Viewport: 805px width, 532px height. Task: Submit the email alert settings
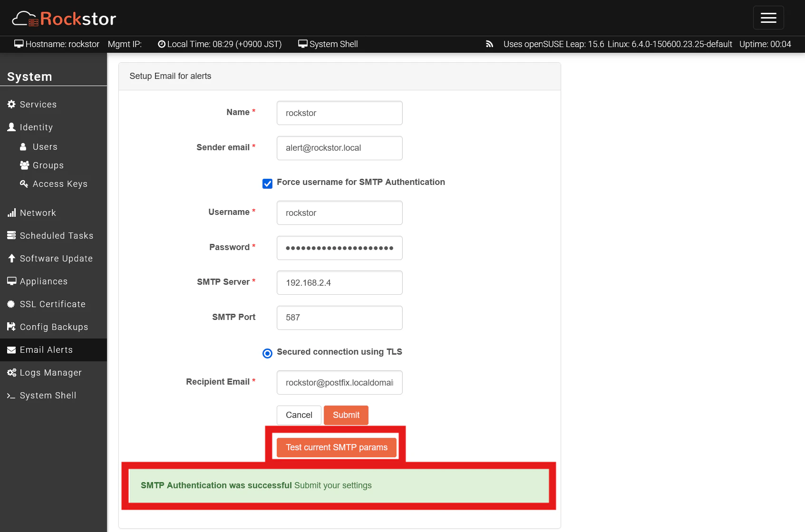pyautogui.click(x=346, y=415)
